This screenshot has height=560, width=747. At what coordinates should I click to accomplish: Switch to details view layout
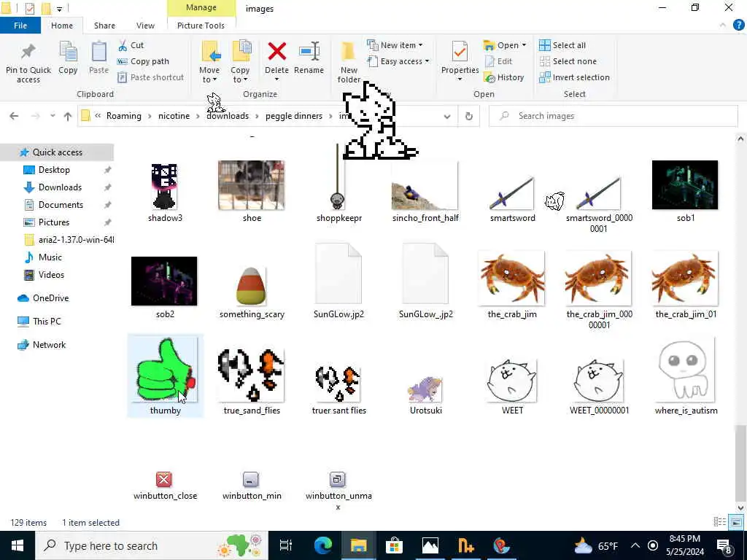point(720,522)
